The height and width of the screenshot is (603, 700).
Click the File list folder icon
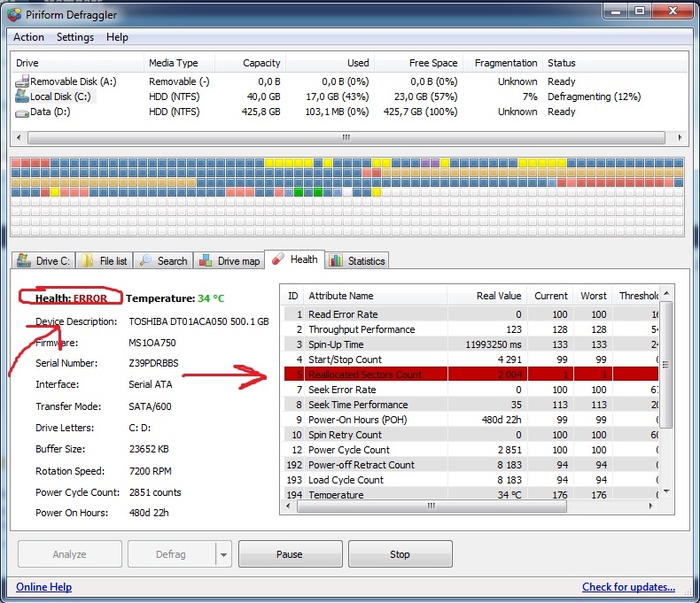pos(87,260)
